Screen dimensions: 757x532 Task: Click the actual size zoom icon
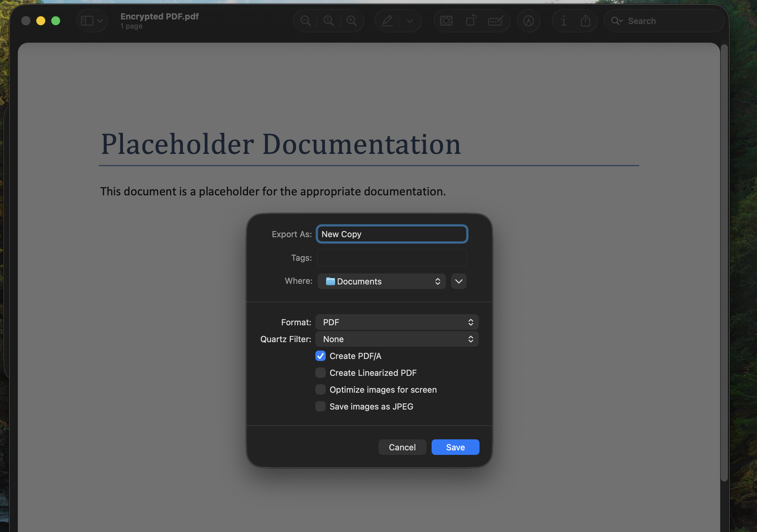[328, 21]
